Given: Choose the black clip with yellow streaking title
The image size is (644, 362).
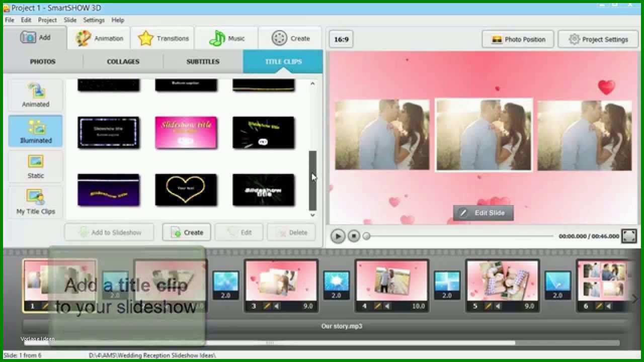Looking at the screenshot, I should (264, 133).
